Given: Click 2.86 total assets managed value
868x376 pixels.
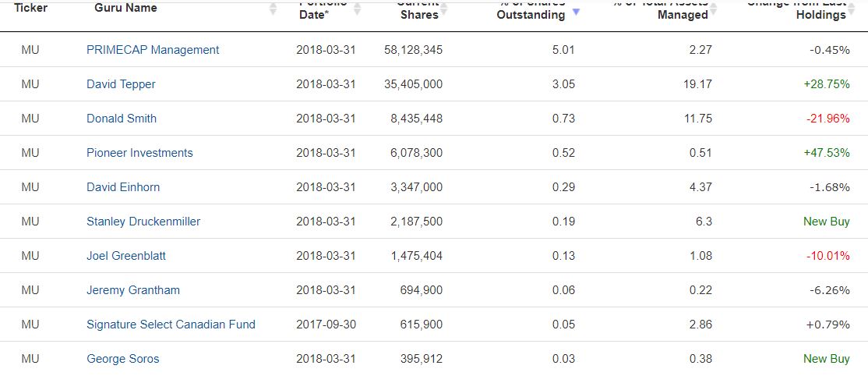Looking at the screenshot, I should (700, 325).
